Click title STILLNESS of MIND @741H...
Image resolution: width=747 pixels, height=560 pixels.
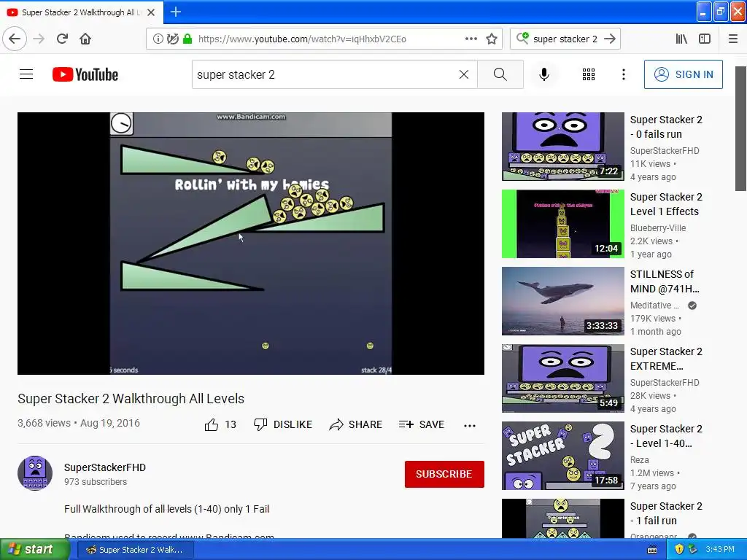(665, 281)
